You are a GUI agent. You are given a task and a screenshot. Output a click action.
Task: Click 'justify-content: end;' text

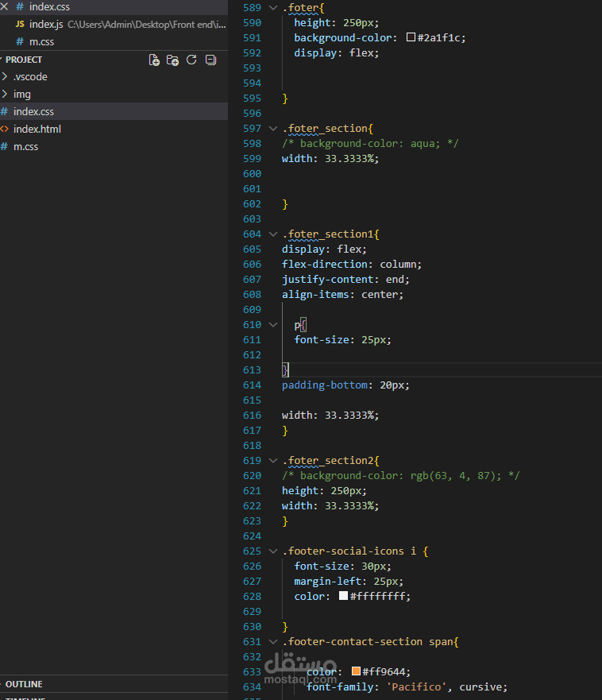click(x=345, y=280)
